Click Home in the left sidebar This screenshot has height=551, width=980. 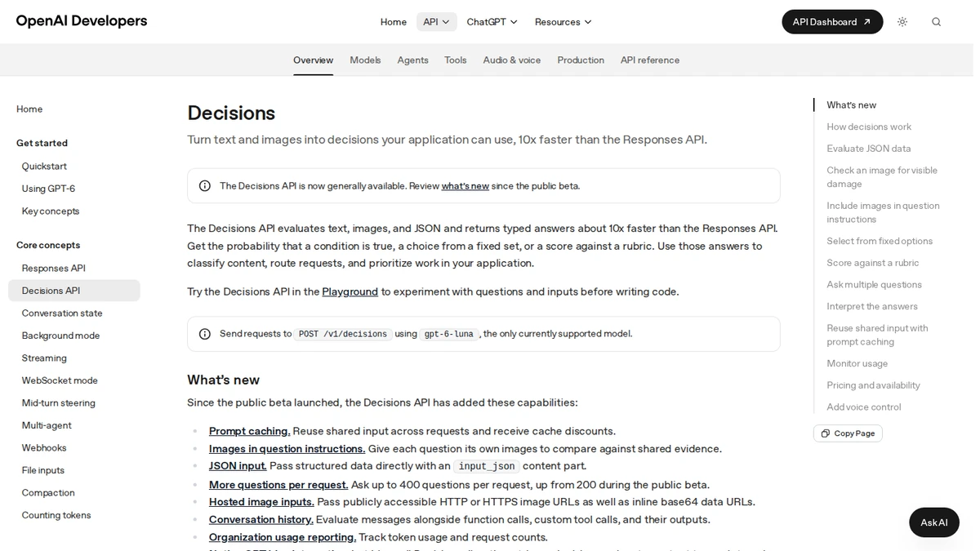29,109
